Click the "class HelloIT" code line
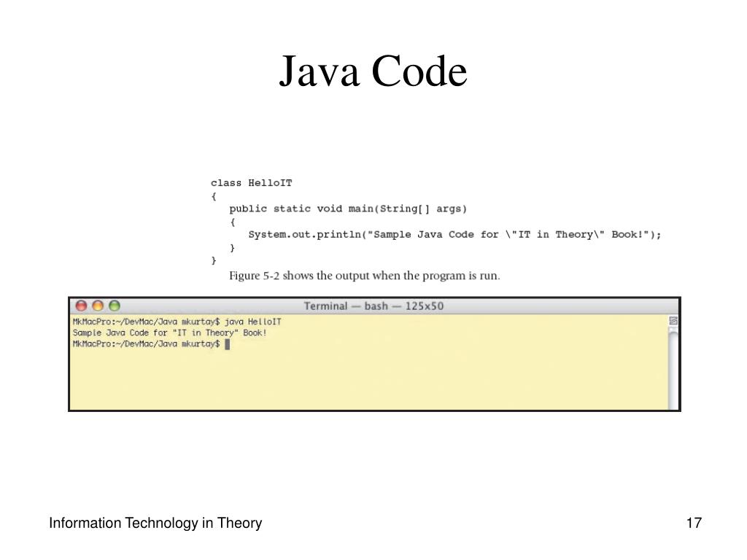This screenshot has height=560, width=747. point(251,183)
